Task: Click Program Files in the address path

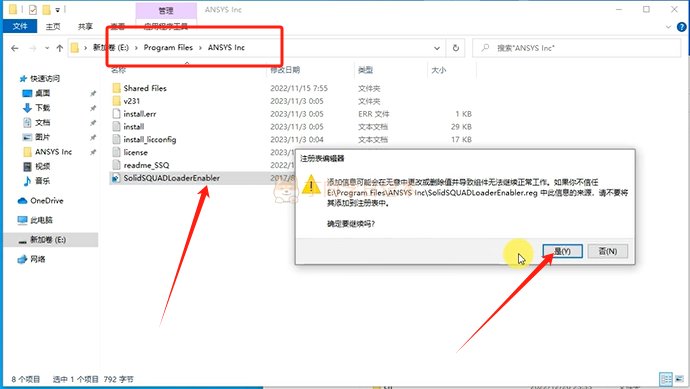Action: point(168,48)
